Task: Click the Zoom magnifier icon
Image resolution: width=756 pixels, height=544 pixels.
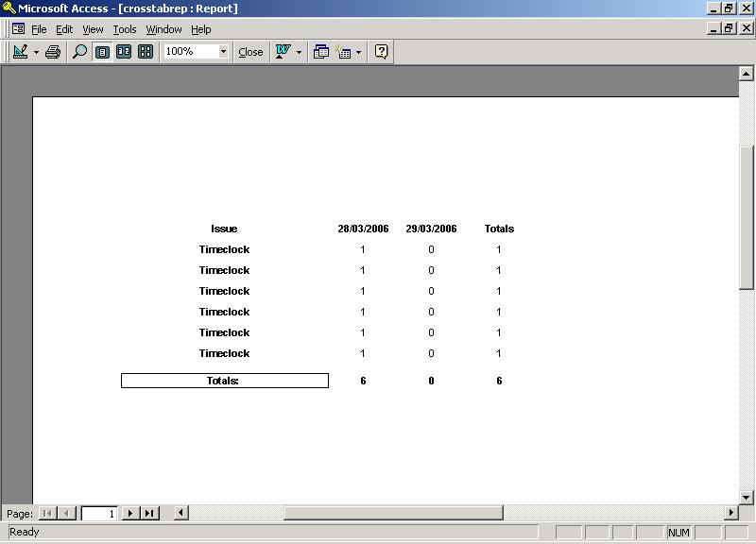Action: tap(79, 52)
